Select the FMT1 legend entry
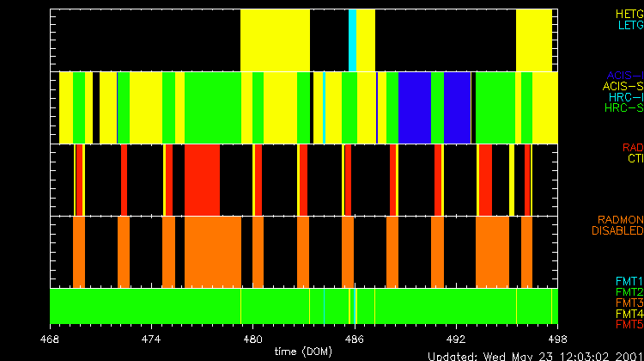 click(x=629, y=281)
